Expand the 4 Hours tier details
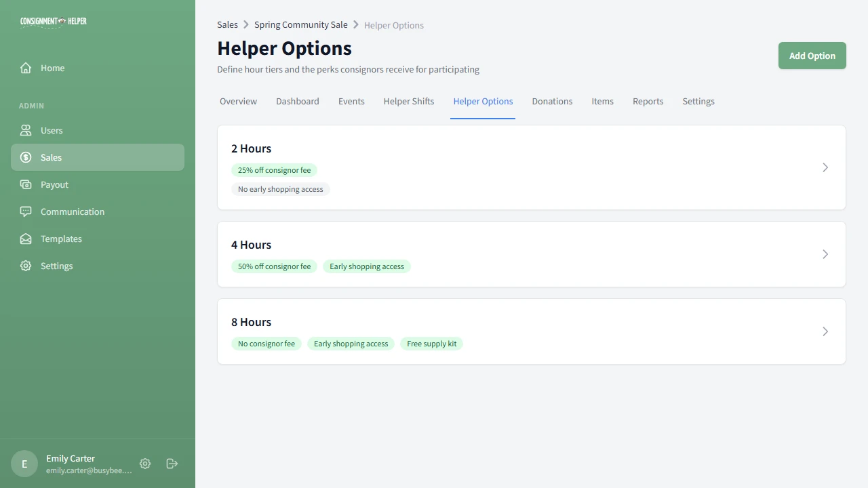The height and width of the screenshot is (488, 868). coord(825,254)
